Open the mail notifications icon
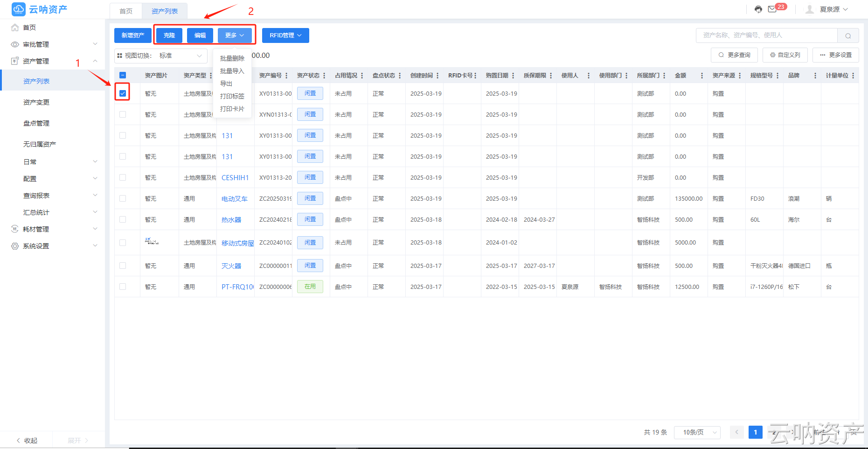This screenshot has height=449, width=868. [x=772, y=9]
